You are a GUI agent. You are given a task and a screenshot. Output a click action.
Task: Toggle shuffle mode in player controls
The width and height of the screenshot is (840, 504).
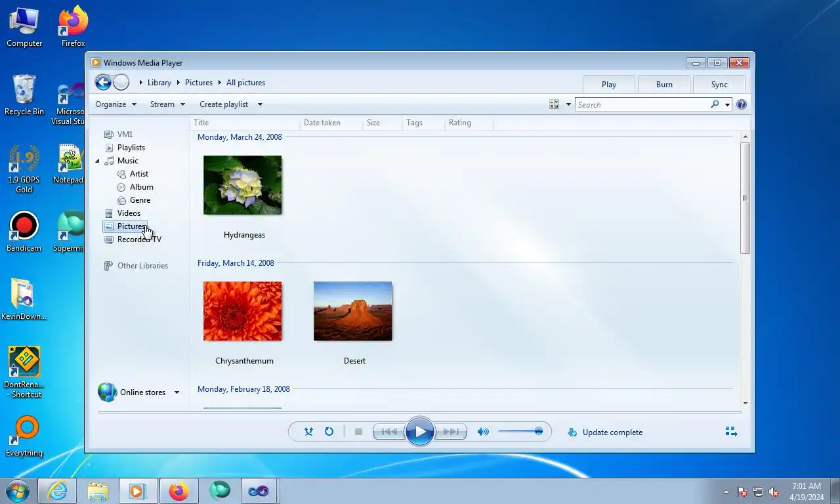click(308, 432)
